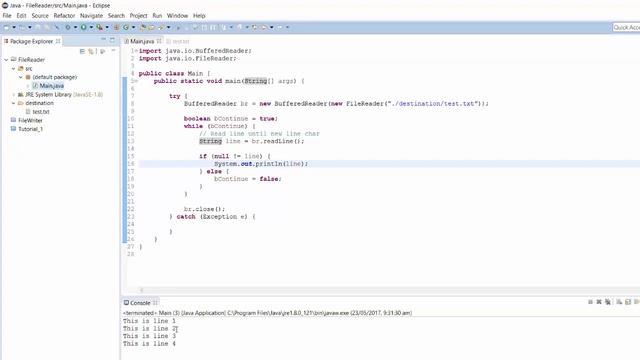Image resolution: width=640 pixels, height=360 pixels.
Task: Click the Debug bug toolbar icon
Action: [68, 27]
